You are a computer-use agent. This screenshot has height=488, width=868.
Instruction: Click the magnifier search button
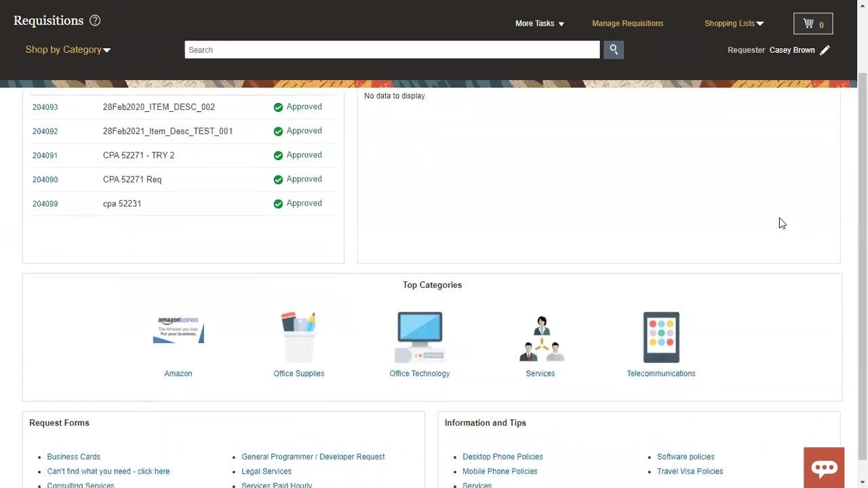pyautogui.click(x=614, y=49)
